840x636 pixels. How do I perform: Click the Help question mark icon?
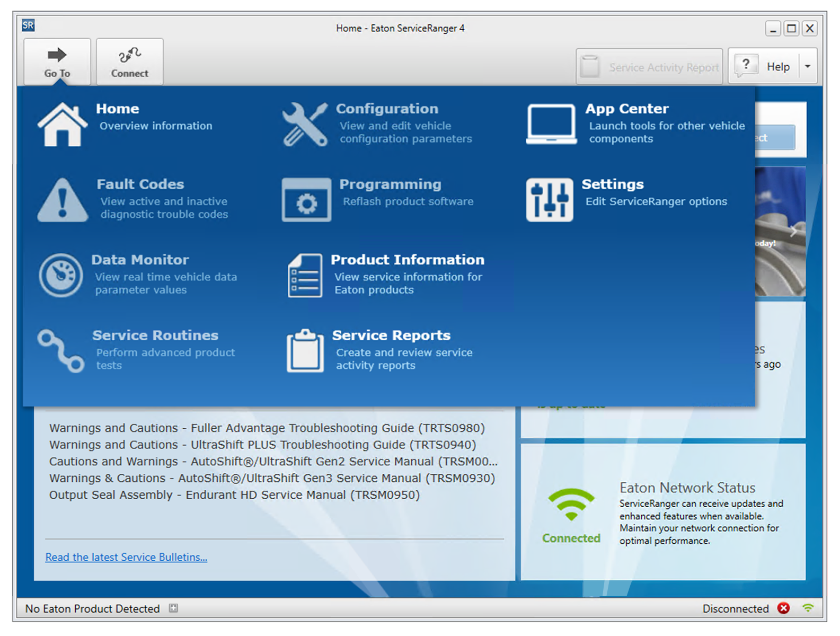[746, 66]
